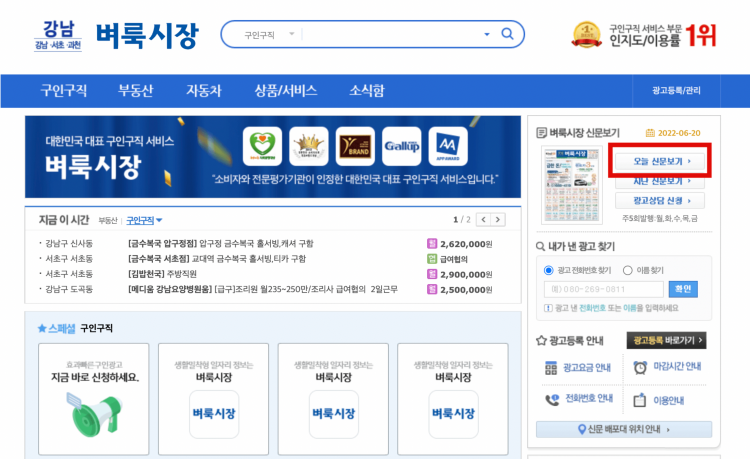Open 마감시간 안내 with clock icon

click(x=667, y=367)
